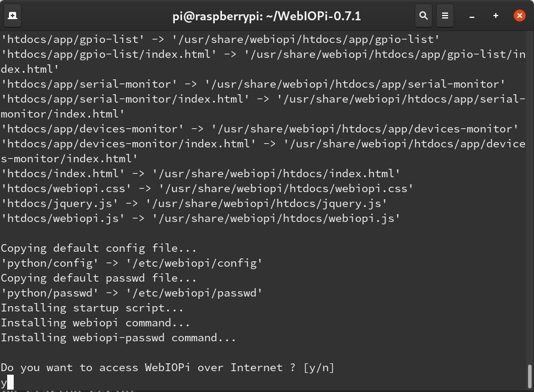Activate the search magnifier icon
This screenshot has height=392, width=534.
(x=424, y=16)
